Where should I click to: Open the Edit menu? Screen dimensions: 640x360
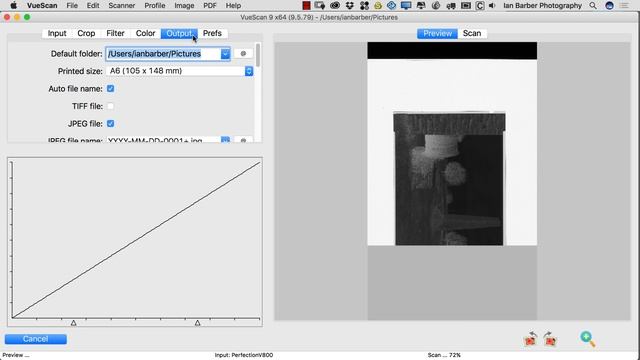(93, 6)
